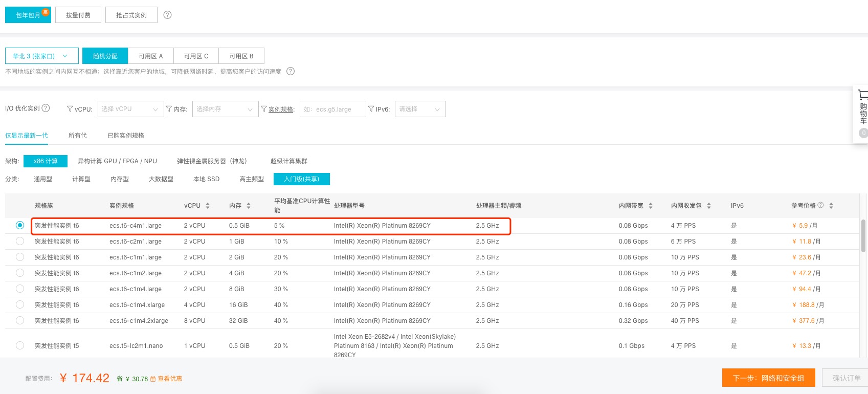Switch to 抢占式实例 billing tab
Screen dimensions: 868x394
point(131,15)
